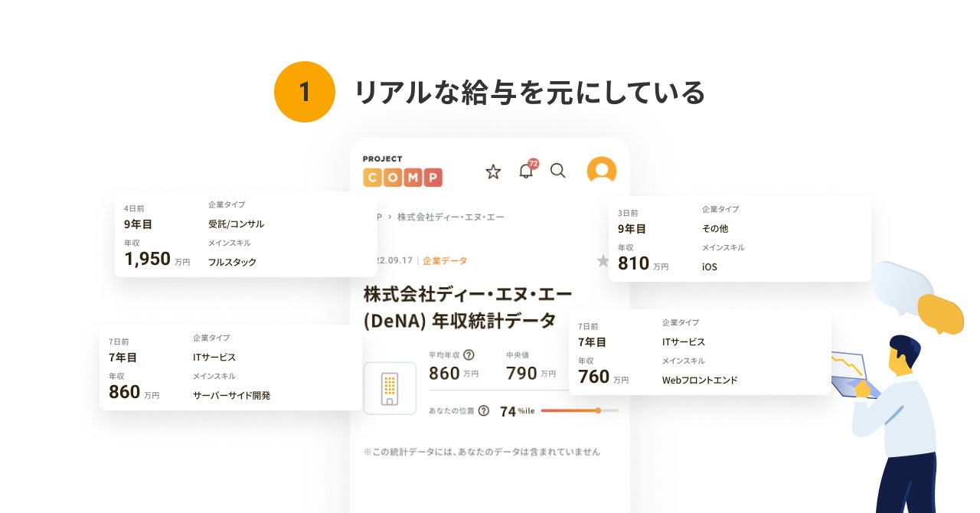Click the help icon next to あなたの位置
Viewport: 980px width, 513px height.
[483, 410]
